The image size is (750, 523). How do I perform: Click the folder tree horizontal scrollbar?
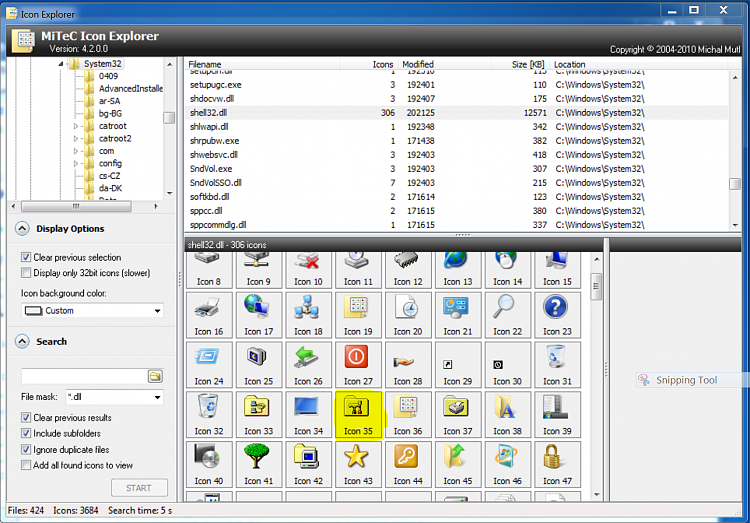click(77, 206)
